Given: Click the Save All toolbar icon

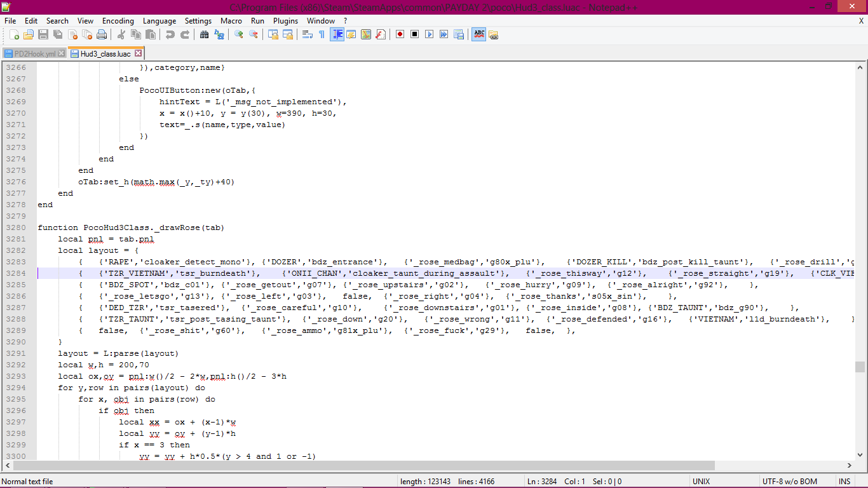Looking at the screenshot, I should (58, 34).
